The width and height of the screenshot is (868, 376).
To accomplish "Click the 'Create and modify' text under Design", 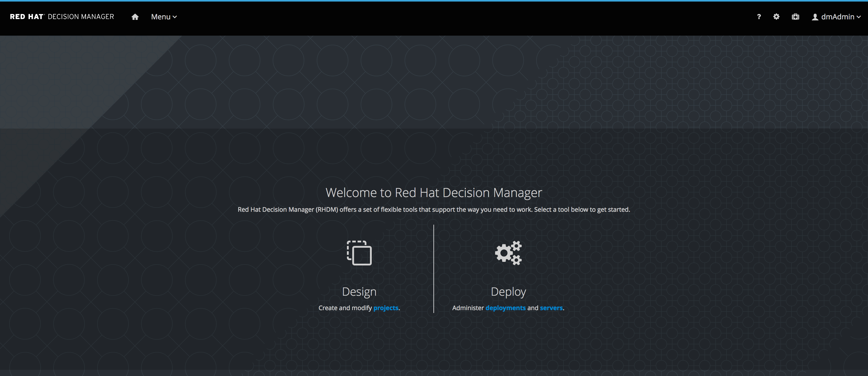I will pyautogui.click(x=345, y=308).
